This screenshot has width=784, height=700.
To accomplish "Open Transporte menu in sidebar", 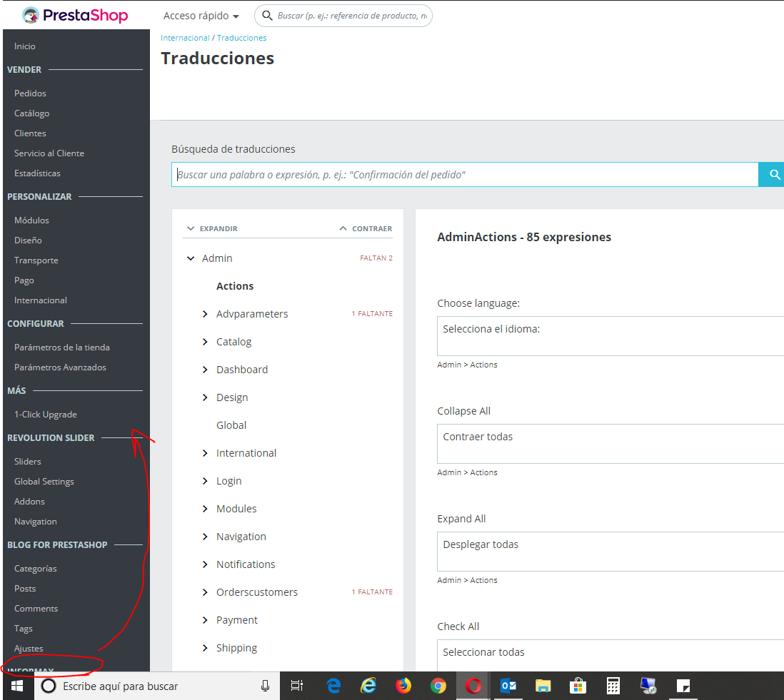I will click(x=36, y=260).
